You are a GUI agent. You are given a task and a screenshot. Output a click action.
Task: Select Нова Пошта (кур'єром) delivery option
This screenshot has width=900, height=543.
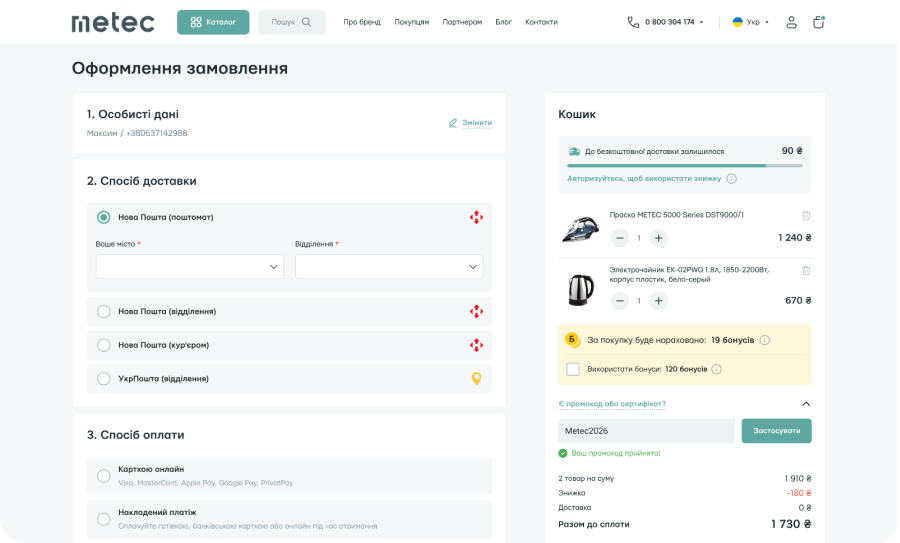coord(103,345)
